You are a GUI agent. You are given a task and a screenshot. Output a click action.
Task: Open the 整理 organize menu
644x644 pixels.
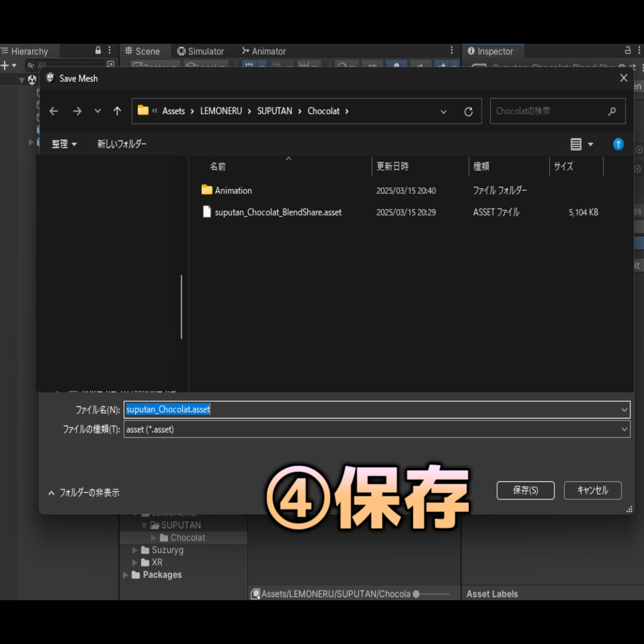tap(64, 144)
